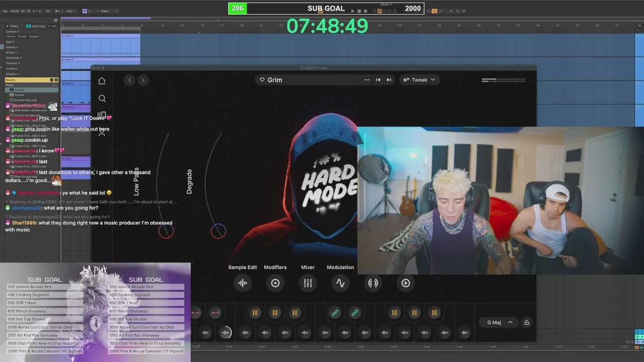The image size is (644, 362).
Task: Expand Sounds filter group
Action: click(12, 47)
